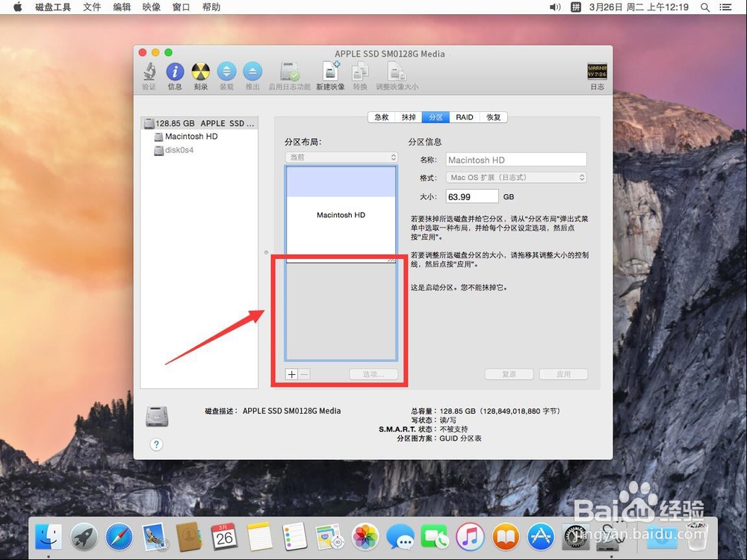Select 128.85 GB APPLE SSD in the sidebar
The width and height of the screenshot is (747, 560).
pos(199,123)
